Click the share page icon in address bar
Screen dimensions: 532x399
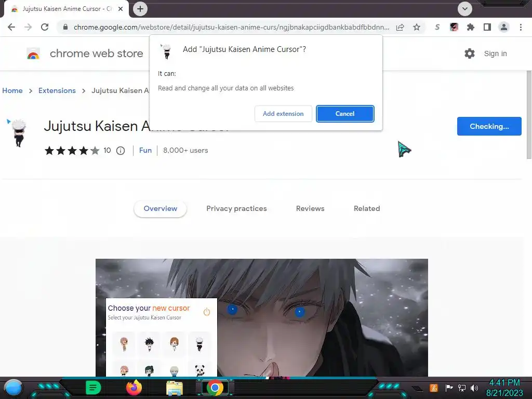click(x=400, y=27)
